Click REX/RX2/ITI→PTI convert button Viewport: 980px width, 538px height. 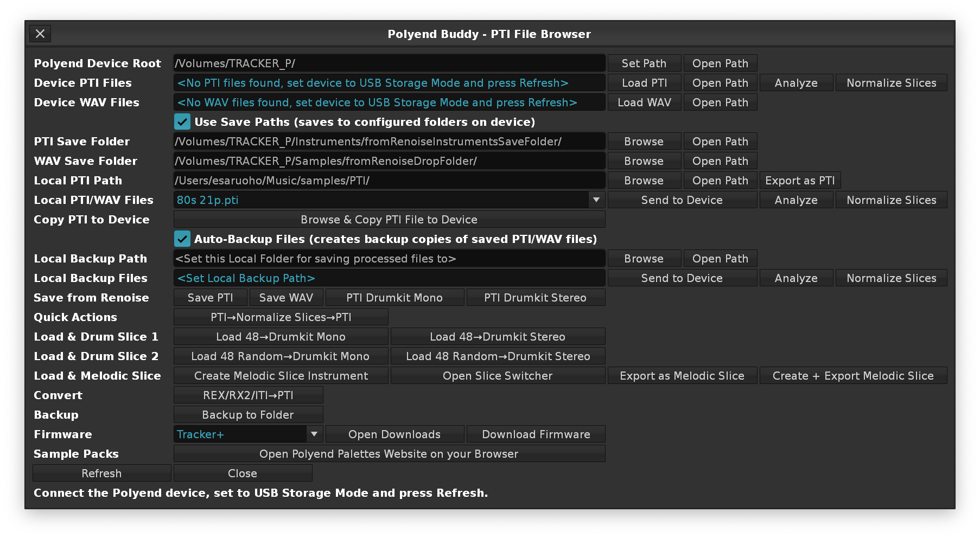pyautogui.click(x=248, y=395)
